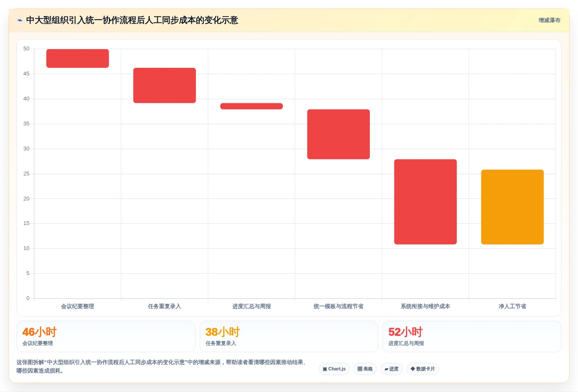Image resolution: width=578 pixels, height=392 pixels.
Task: Click the description text beginning 这张图拆解
Action: [x=162, y=367]
